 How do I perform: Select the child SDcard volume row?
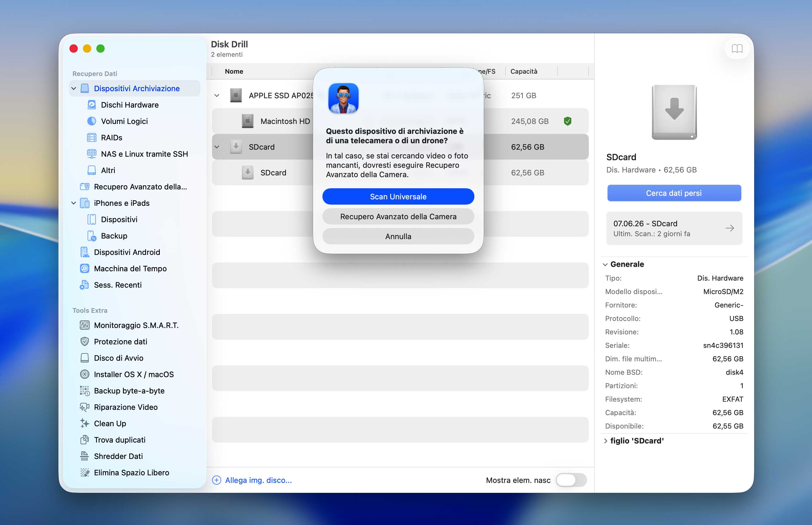point(400,172)
